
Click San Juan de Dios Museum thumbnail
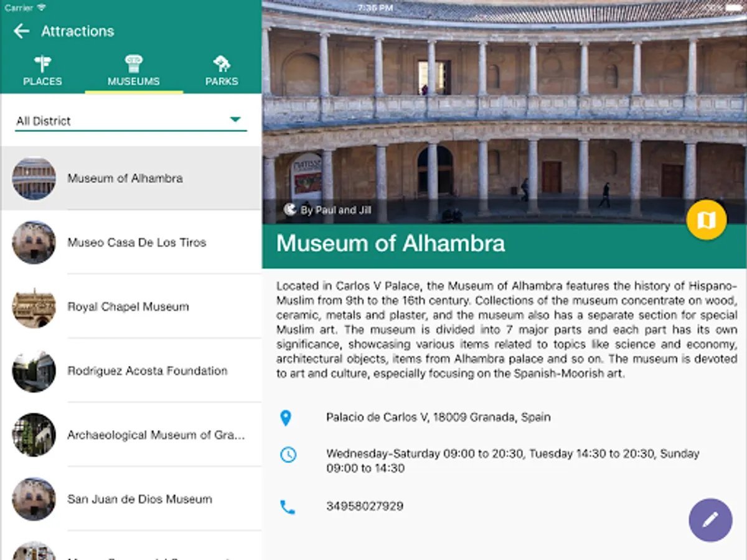[34, 498]
